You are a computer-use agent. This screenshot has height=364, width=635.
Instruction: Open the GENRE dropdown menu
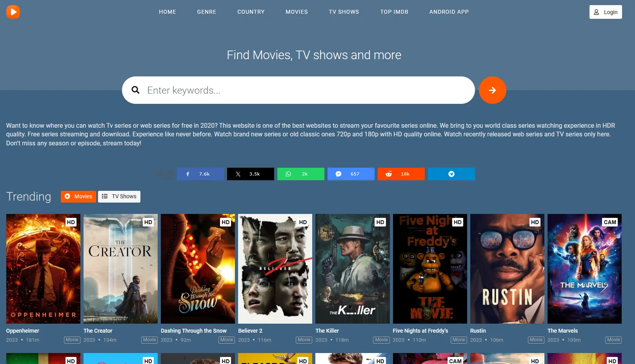(x=207, y=12)
